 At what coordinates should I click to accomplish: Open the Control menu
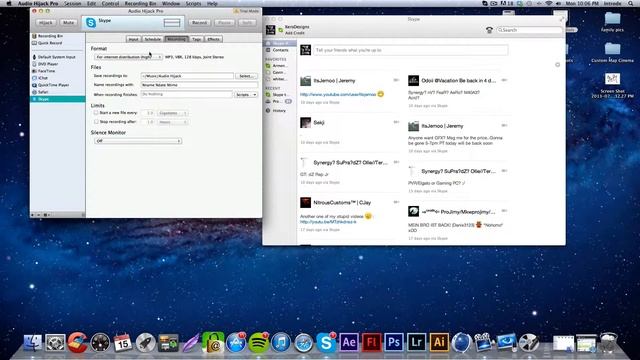pyautogui.click(x=110, y=3)
